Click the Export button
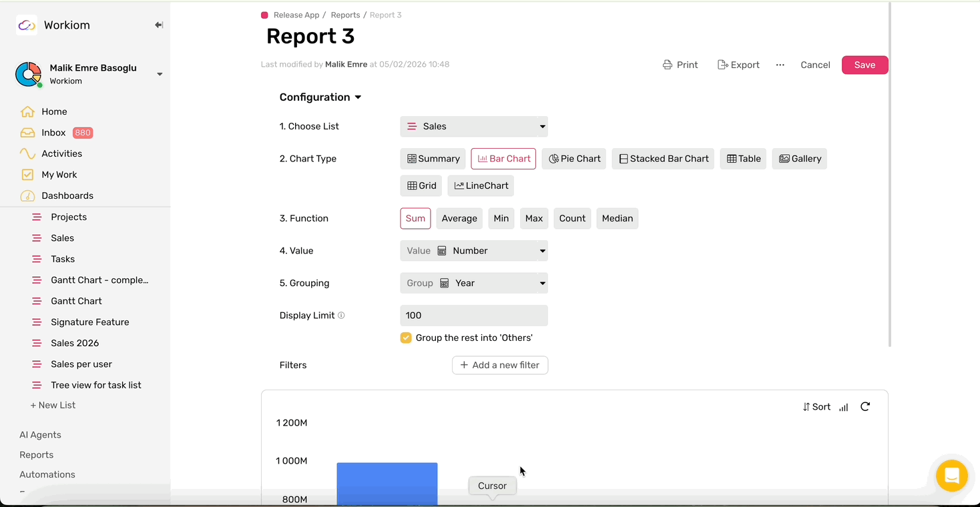980x507 pixels. pyautogui.click(x=738, y=65)
